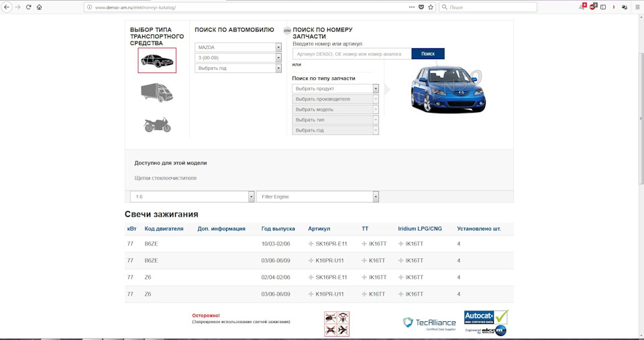This screenshot has width=644, height=340.
Task: Click IK16TT in Iridium LPG/CNG column, first row
Action: pyautogui.click(x=414, y=244)
